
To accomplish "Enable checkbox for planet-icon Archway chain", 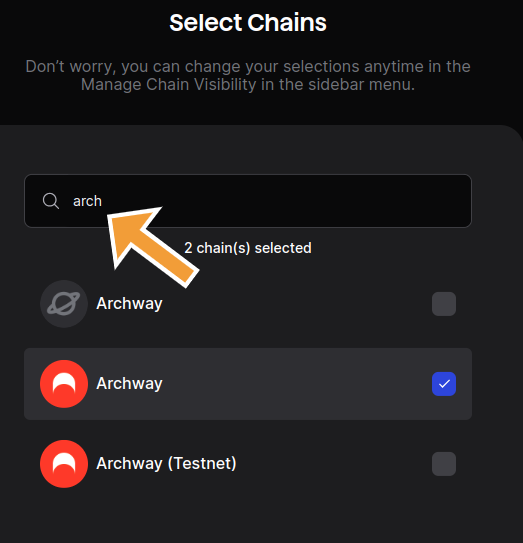I will 444,304.
